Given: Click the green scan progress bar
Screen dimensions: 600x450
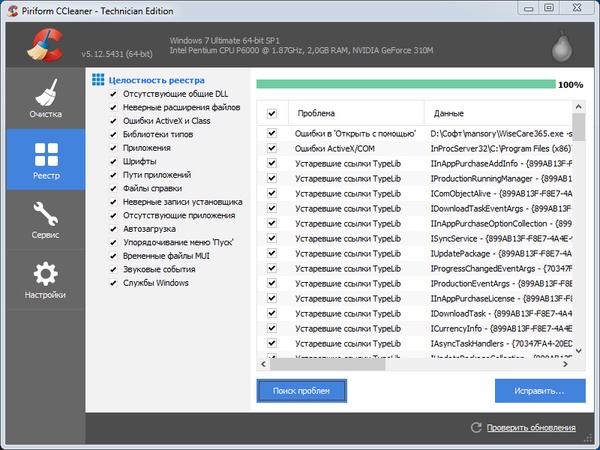Looking at the screenshot, I should click(x=404, y=85).
